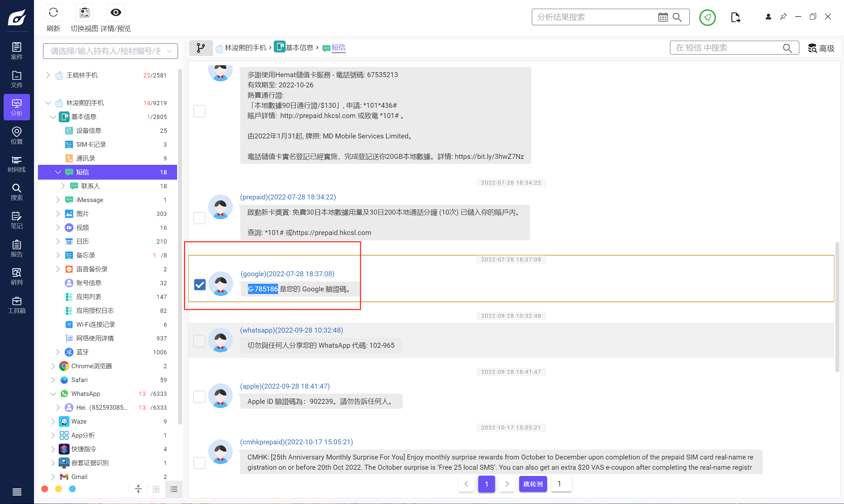Check the WhatsApp code message checkbox
This screenshot has height=504, width=844.
click(x=200, y=341)
